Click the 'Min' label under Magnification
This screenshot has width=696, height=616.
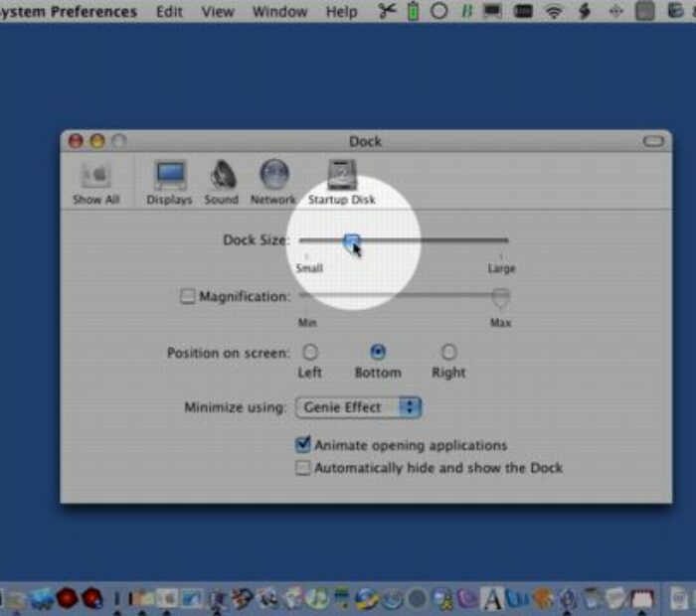click(x=307, y=323)
